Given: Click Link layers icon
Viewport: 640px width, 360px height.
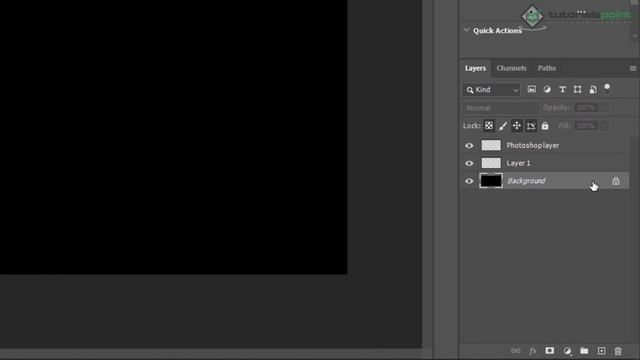Looking at the screenshot, I should 516,351.
